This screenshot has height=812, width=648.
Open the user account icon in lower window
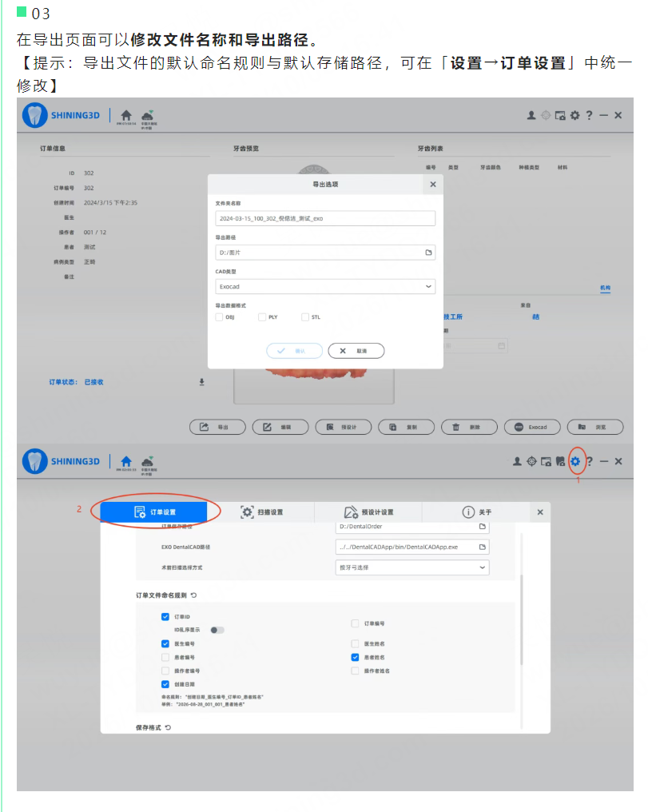click(517, 461)
